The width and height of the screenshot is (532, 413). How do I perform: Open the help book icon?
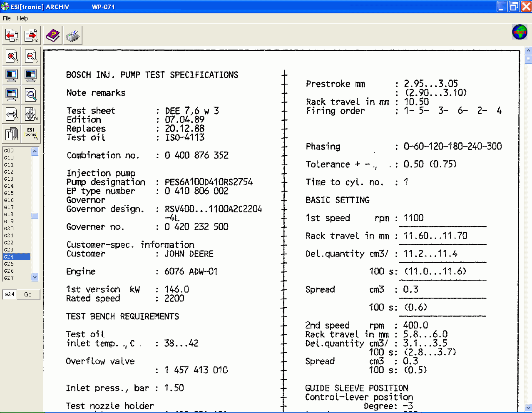(x=53, y=35)
